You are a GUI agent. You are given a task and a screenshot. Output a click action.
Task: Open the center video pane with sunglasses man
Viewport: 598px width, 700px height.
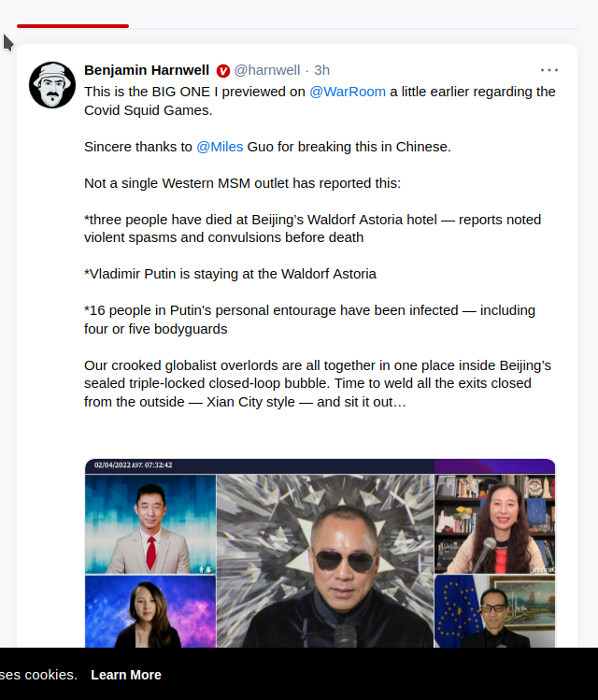point(325,561)
